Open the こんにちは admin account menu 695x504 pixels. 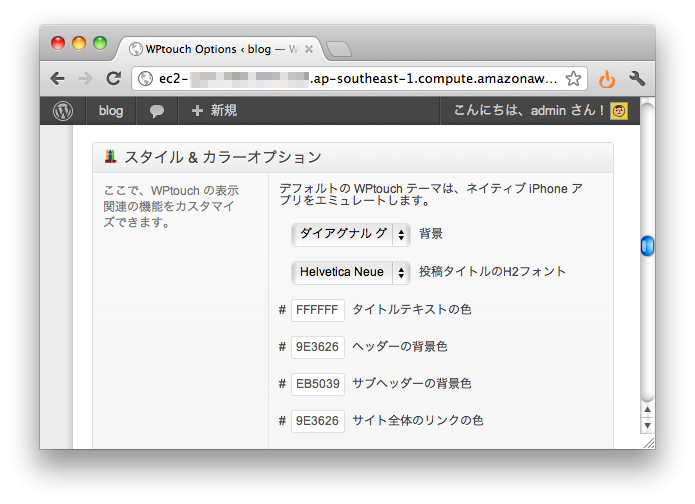[540, 111]
